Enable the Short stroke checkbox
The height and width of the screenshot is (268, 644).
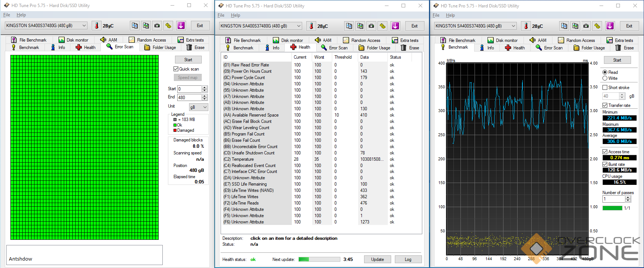(605, 88)
